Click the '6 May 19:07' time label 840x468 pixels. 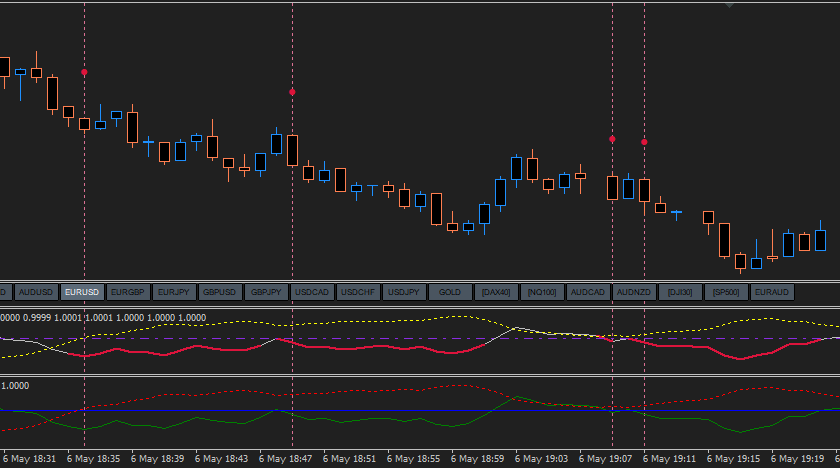(x=605, y=459)
